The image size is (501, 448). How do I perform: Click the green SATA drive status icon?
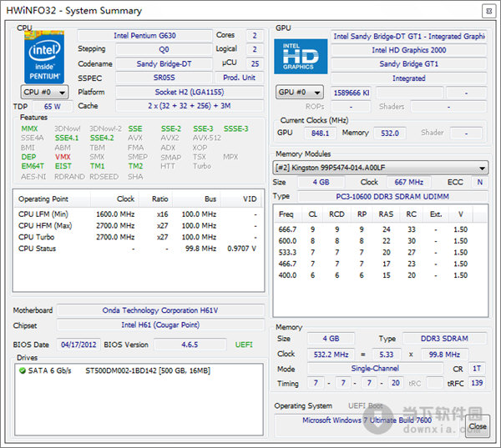23,370
